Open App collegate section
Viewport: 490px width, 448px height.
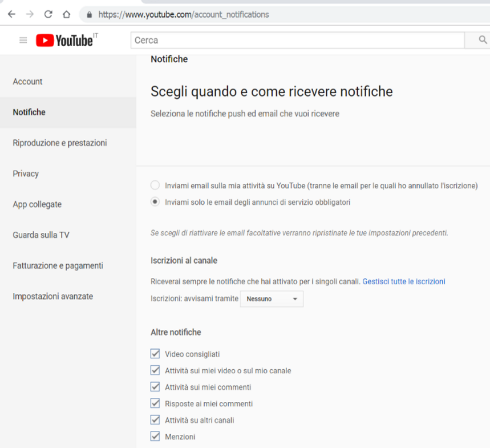68,204
